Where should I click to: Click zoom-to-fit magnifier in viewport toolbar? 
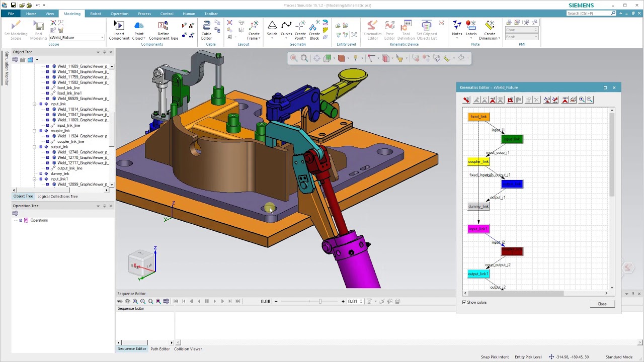point(304,58)
